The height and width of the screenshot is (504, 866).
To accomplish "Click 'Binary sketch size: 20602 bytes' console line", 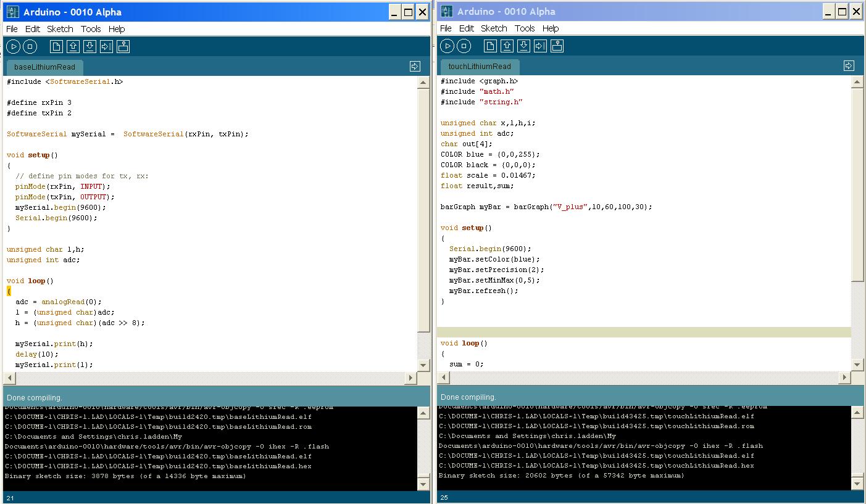I will (x=561, y=476).
